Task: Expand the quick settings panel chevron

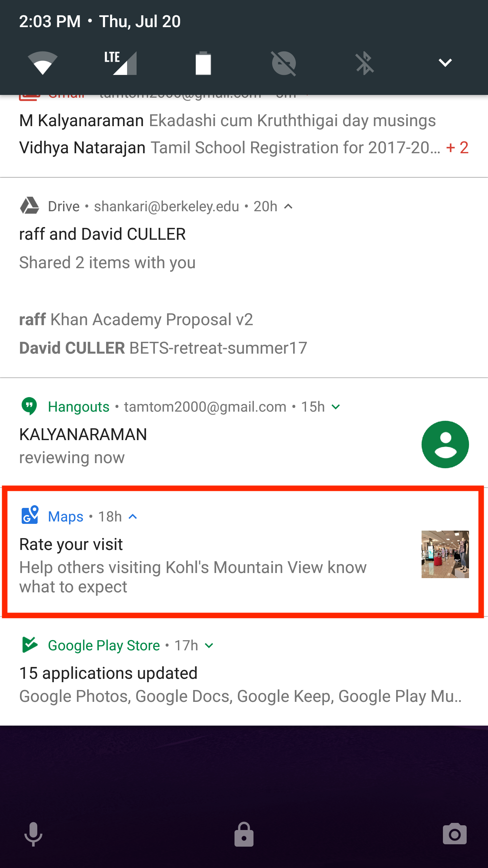Action: click(445, 63)
